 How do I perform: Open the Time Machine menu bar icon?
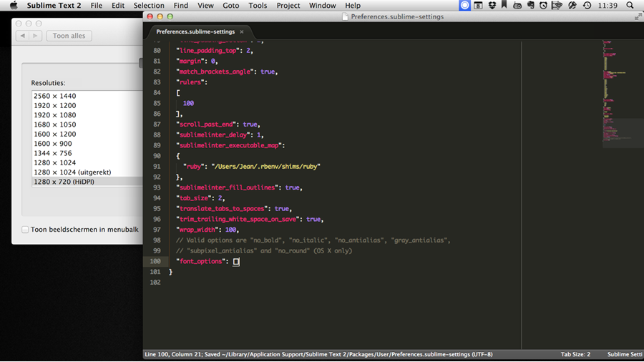point(587,5)
